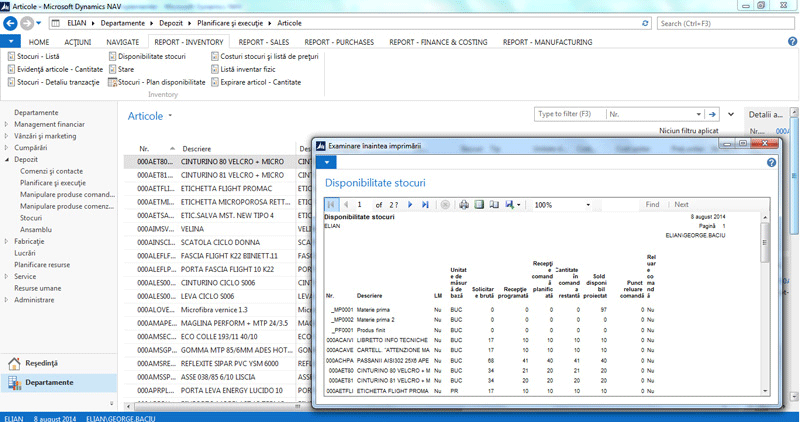This screenshot has height=422, width=800.
Task: Expand the Fabricație tree node
Action: pos(6,241)
